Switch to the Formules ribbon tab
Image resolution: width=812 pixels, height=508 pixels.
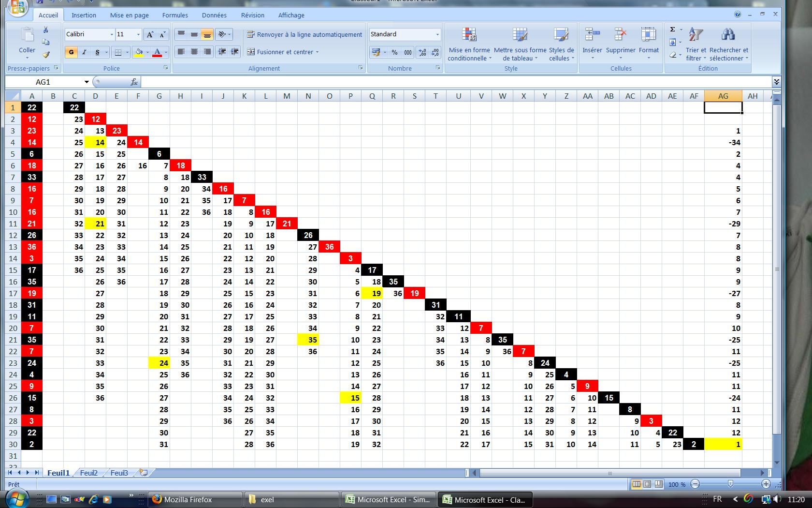point(175,15)
